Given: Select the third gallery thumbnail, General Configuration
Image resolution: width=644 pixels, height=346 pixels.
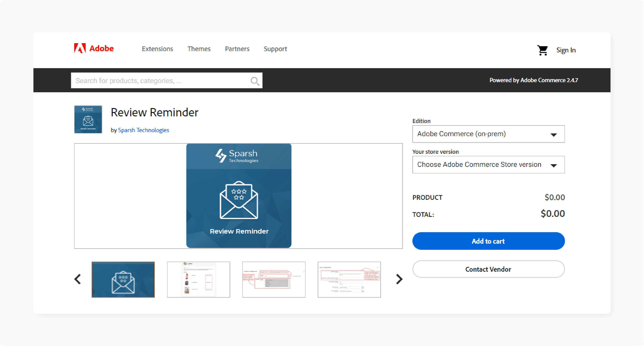Looking at the screenshot, I should click(x=274, y=279).
